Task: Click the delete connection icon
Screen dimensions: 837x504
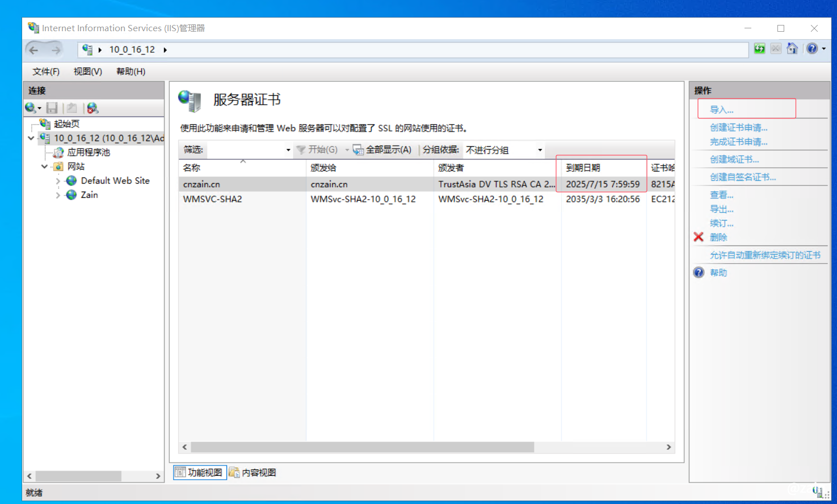Action: 92,108
